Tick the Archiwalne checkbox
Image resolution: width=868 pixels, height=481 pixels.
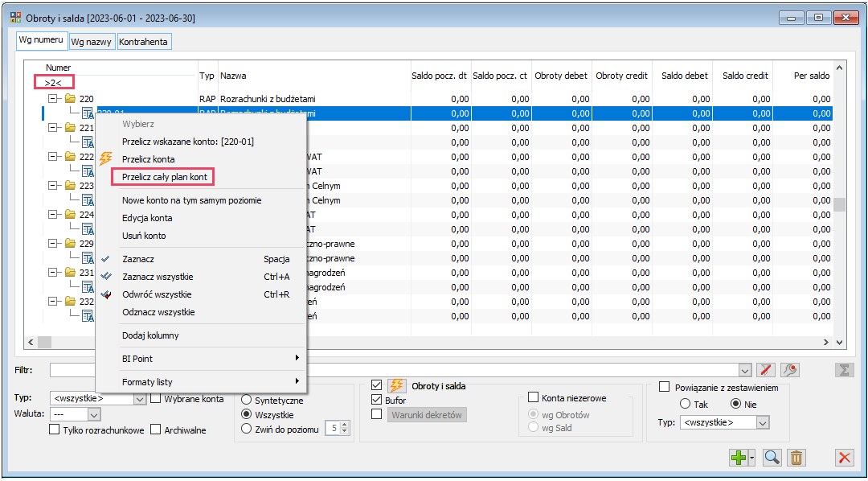click(x=156, y=430)
